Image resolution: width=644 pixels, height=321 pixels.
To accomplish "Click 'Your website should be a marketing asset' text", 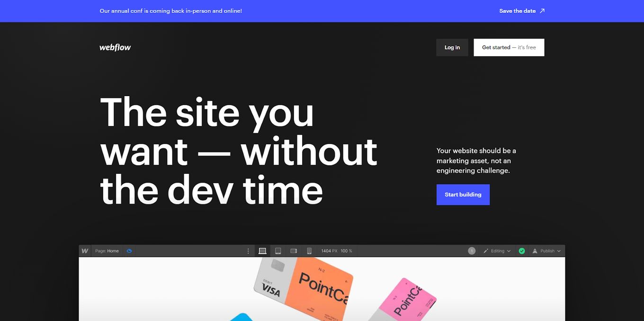I will tap(476, 160).
